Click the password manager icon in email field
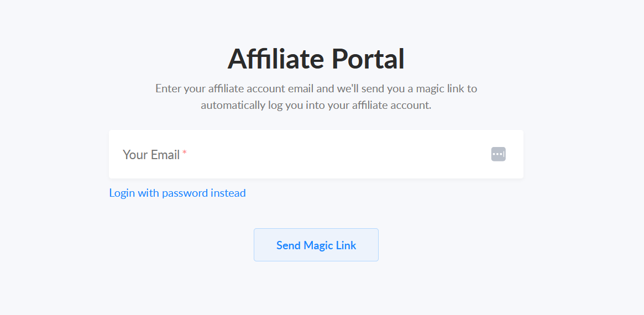This screenshot has width=644, height=315. pos(498,154)
